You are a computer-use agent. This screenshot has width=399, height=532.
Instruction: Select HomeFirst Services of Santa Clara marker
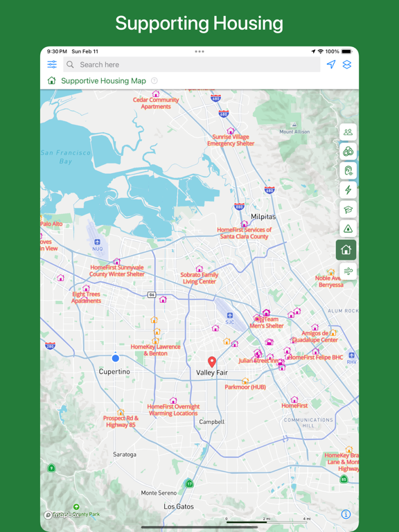coord(244,224)
